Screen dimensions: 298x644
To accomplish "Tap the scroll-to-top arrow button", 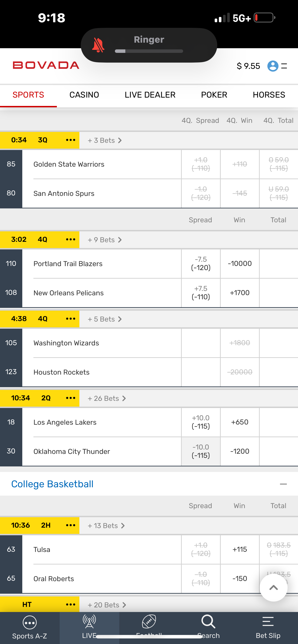I will tap(273, 587).
